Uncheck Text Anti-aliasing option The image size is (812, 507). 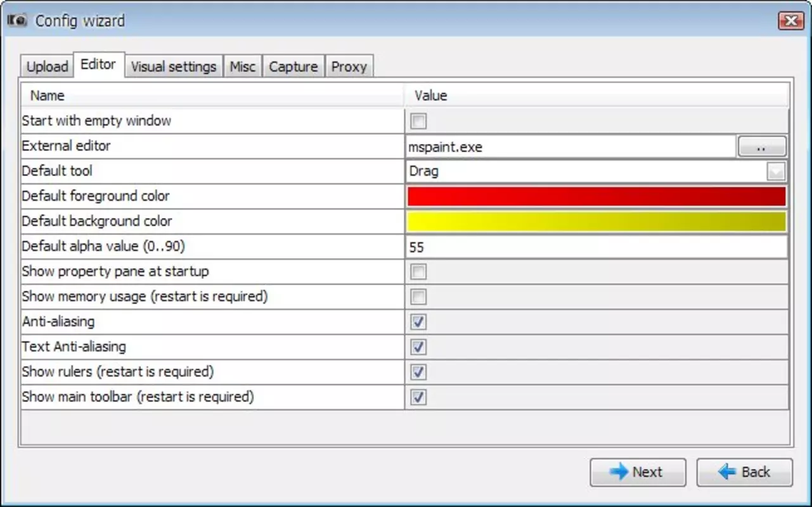pos(418,347)
